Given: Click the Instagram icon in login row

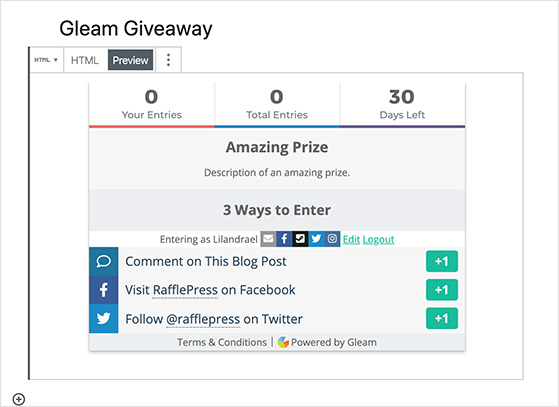Looking at the screenshot, I should point(332,239).
